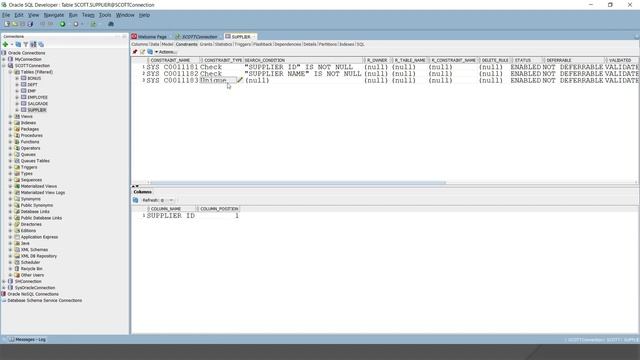Sort by SEARCH_CONDITION column header
Viewport: 640px width, 360px height.
coord(303,60)
